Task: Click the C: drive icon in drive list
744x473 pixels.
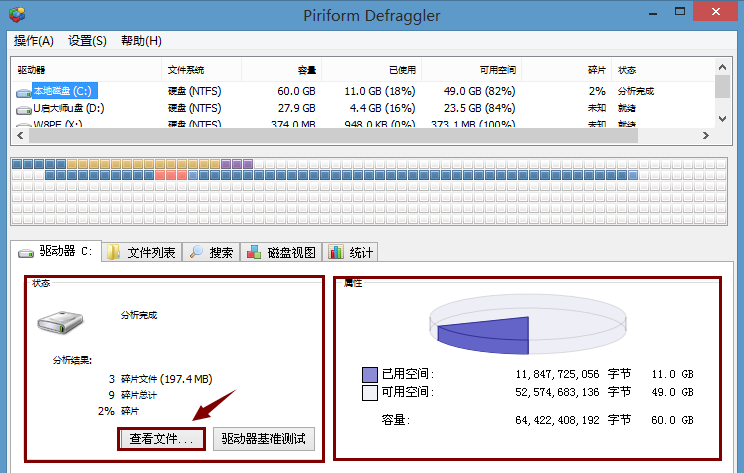Action: [x=23, y=93]
